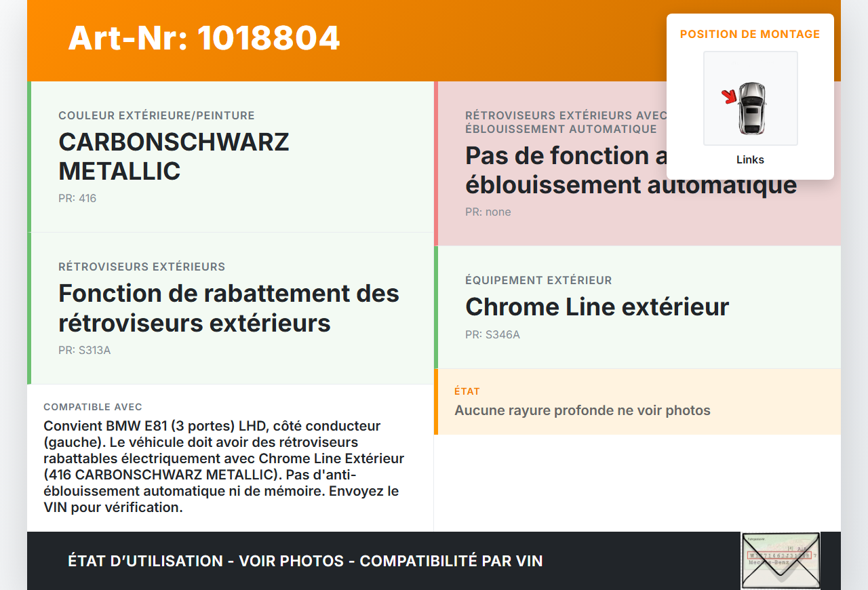The image size is (868, 590).
Task: Click the highlighted Fahrgestell-Nr field on the envelope
Action: coord(779,555)
